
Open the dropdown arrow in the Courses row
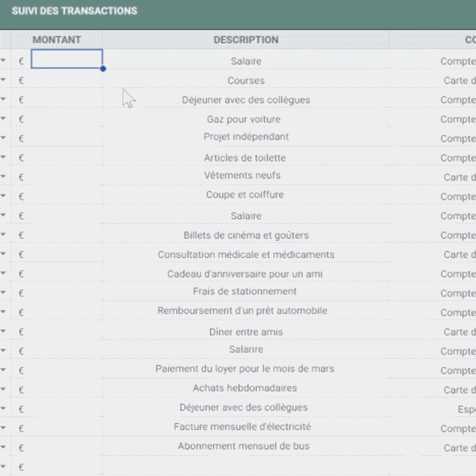click(4, 80)
